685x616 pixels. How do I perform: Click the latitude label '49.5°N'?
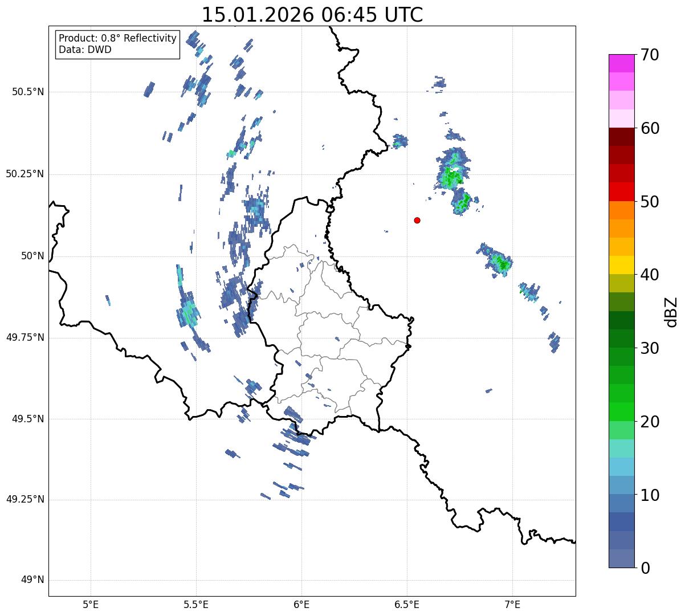click(x=28, y=419)
